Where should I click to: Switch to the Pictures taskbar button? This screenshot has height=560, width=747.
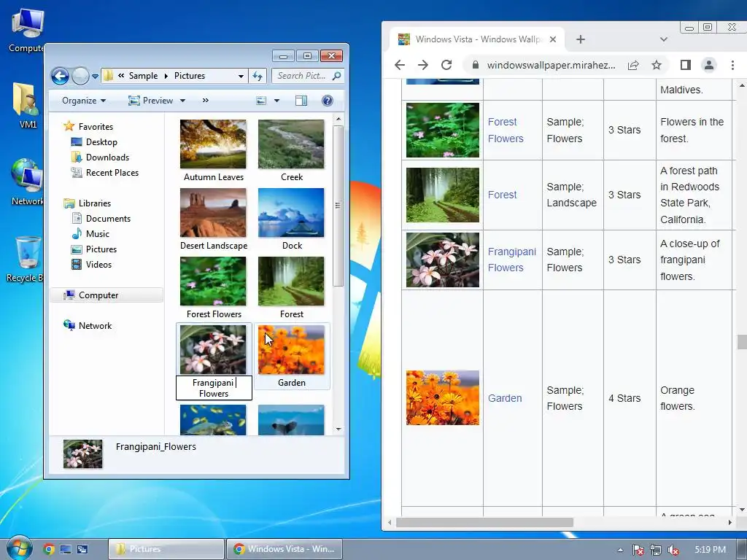point(166,549)
